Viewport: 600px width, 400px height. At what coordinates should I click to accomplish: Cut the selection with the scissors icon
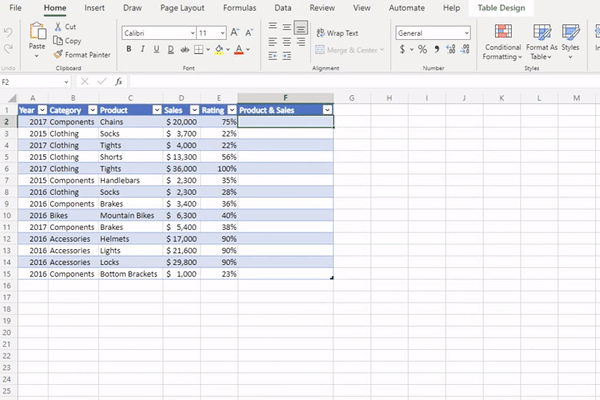coord(58,26)
